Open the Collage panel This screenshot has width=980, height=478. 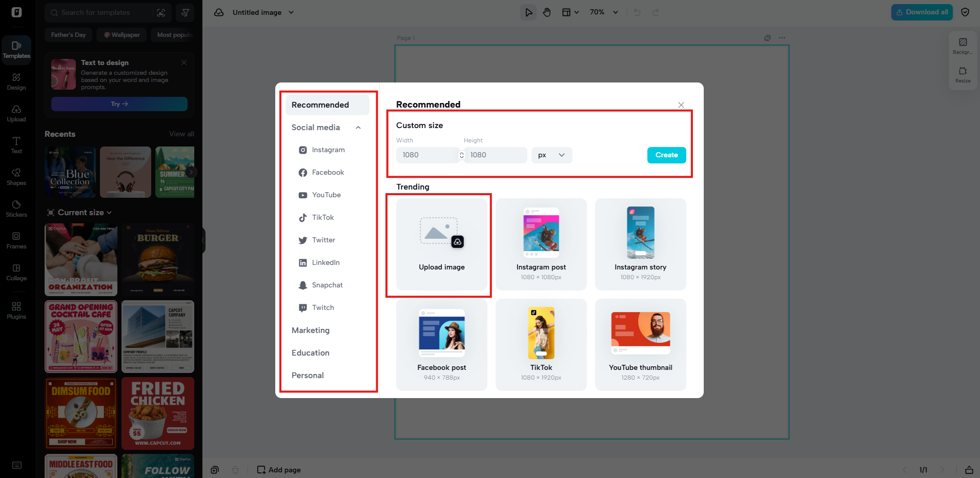(x=16, y=272)
